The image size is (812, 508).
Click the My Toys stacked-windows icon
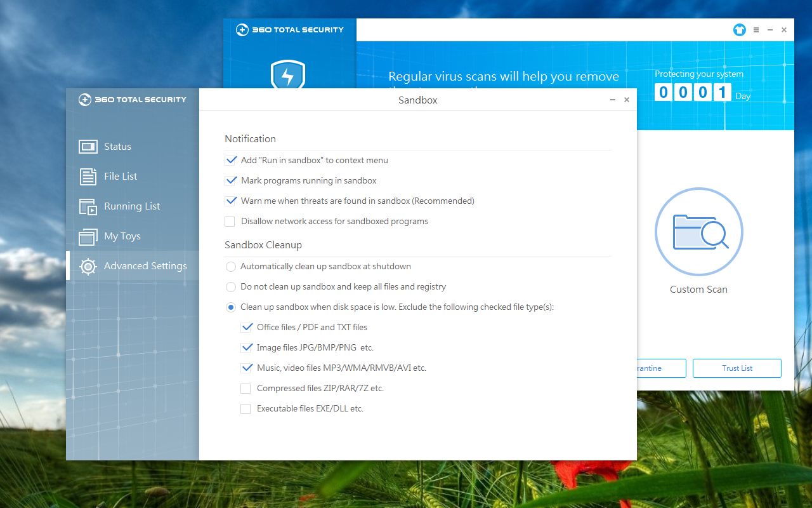88,236
